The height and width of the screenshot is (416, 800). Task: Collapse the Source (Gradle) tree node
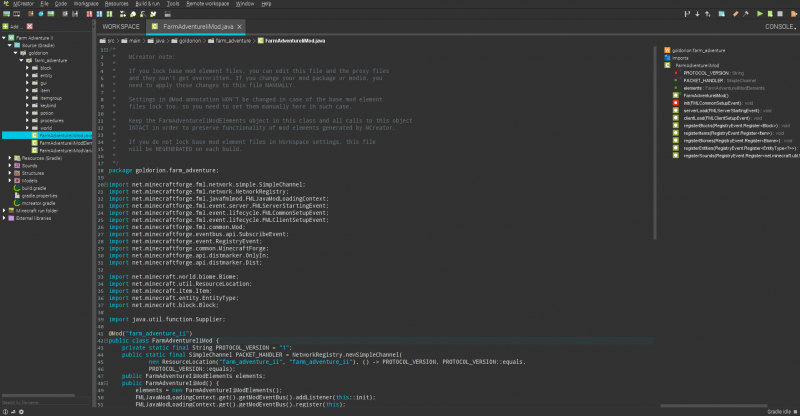pos(10,45)
